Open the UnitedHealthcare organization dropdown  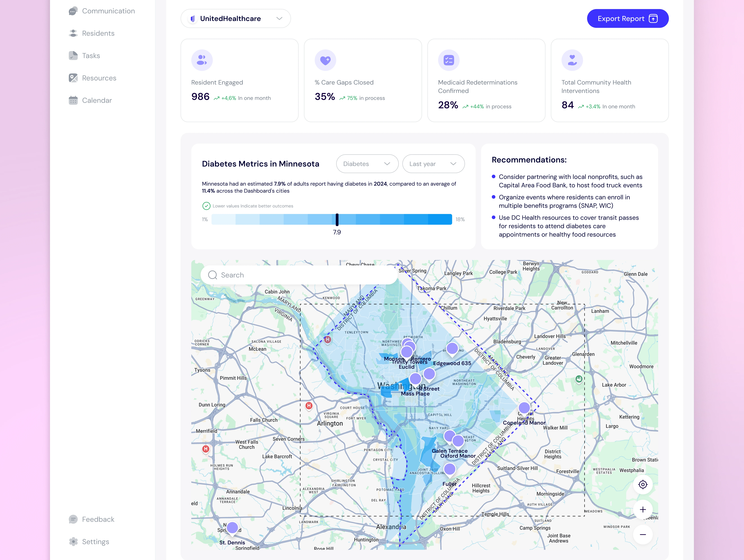[x=236, y=19]
